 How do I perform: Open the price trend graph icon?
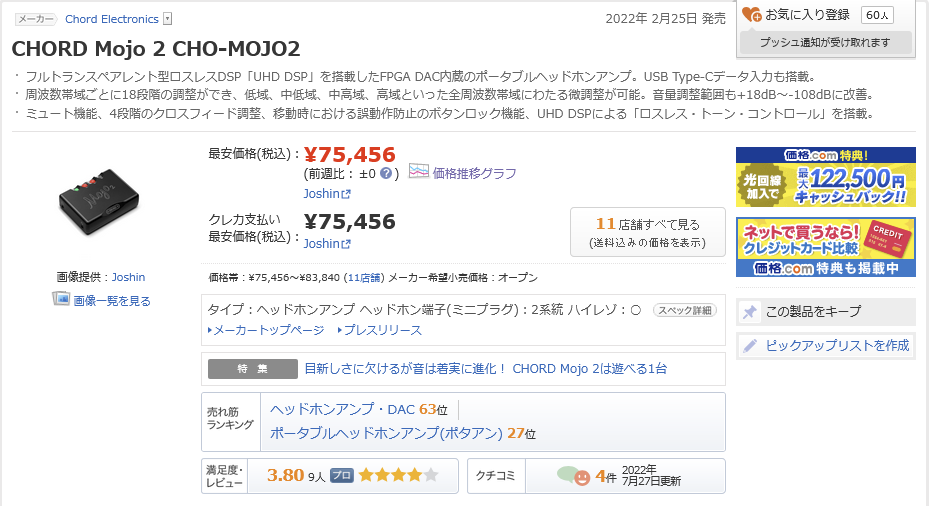coord(418,172)
